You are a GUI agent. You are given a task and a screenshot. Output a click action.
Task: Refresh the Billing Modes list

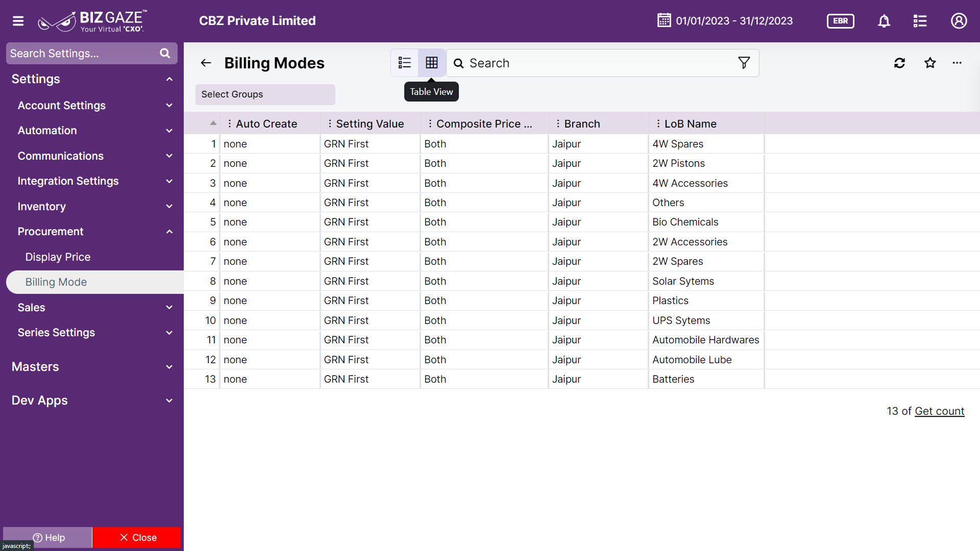[900, 63]
